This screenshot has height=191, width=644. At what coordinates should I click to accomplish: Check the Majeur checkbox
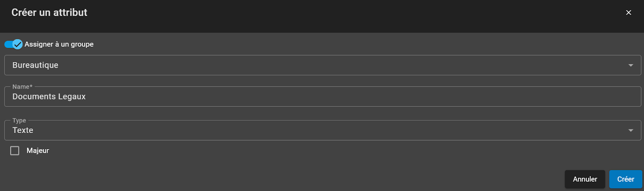(15, 151)
